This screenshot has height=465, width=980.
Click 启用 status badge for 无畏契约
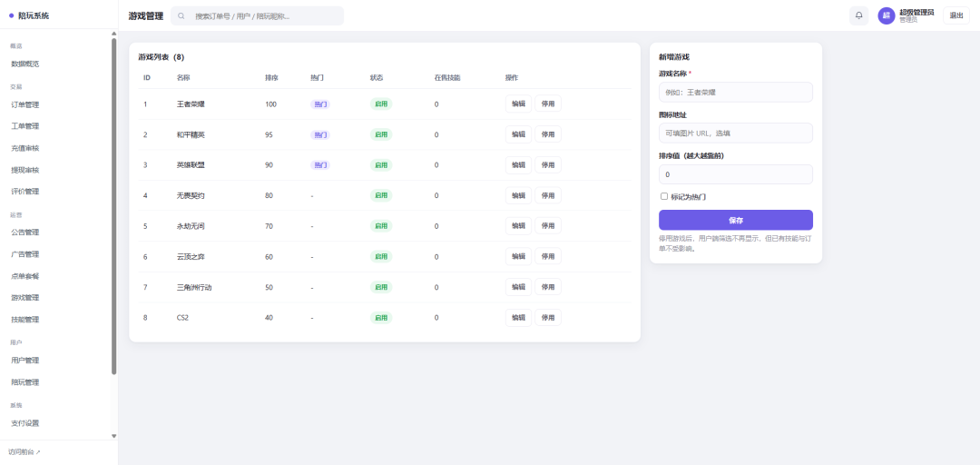coord(381,195)
